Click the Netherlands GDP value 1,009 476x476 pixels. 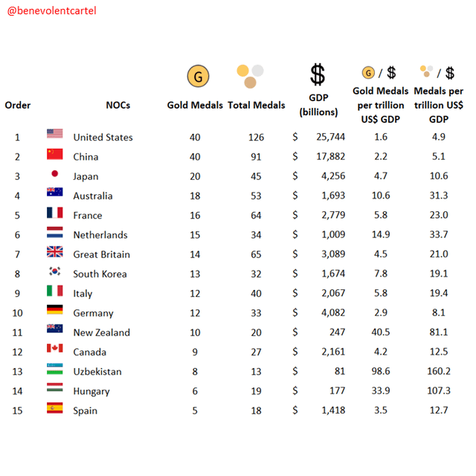click(333, 234)
